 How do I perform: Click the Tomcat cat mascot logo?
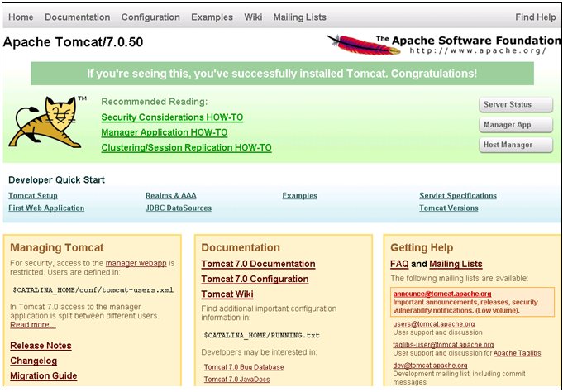46,122
